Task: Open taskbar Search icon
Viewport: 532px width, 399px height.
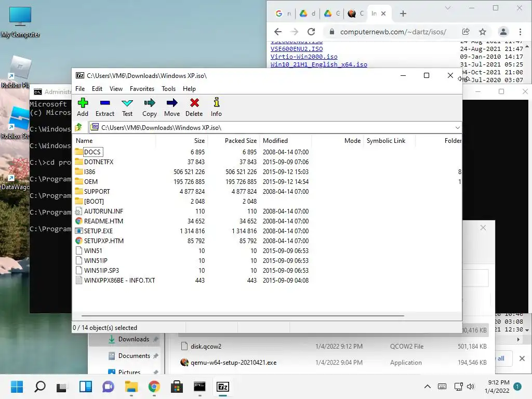Action: [40, 387]
